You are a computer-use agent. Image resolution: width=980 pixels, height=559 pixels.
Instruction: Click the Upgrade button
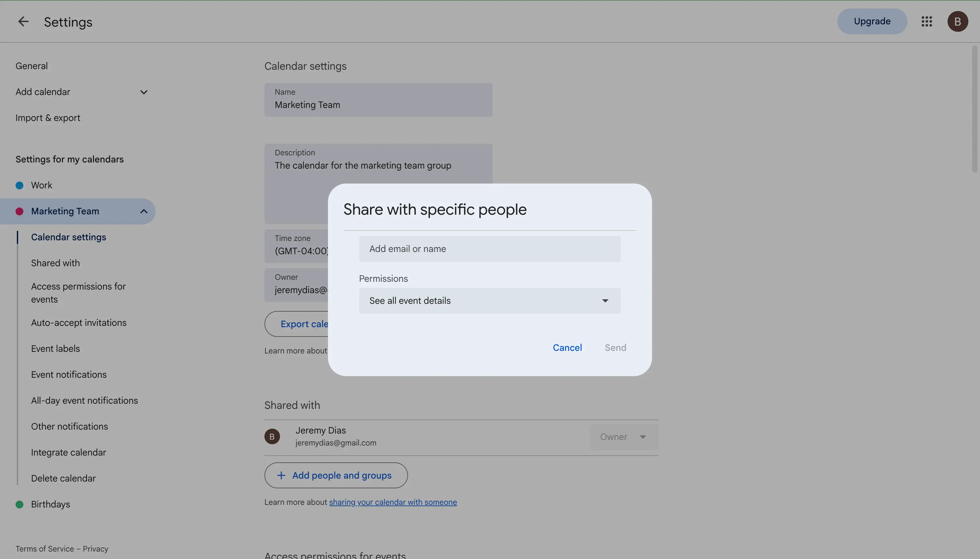pyautogui.click(x=872, y=21)
